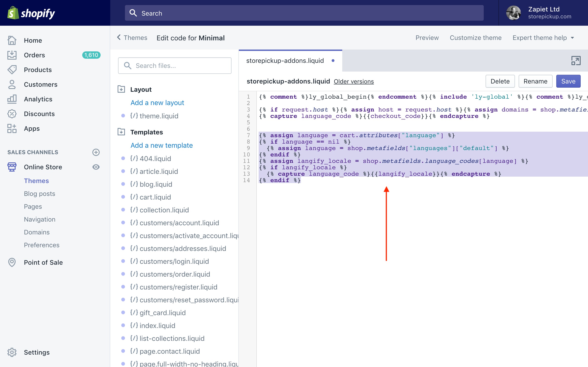The width and height of the screenshot is (588, 367).
Task: Open Settings via the gear icon
Action: pyautogui.click(x=12, y=352)
